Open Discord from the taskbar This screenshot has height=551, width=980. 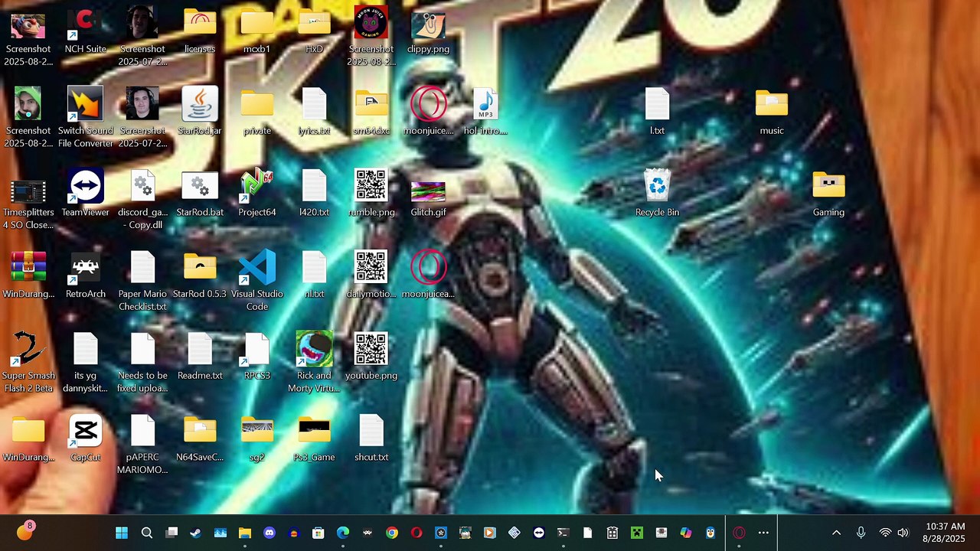point(269,533)
